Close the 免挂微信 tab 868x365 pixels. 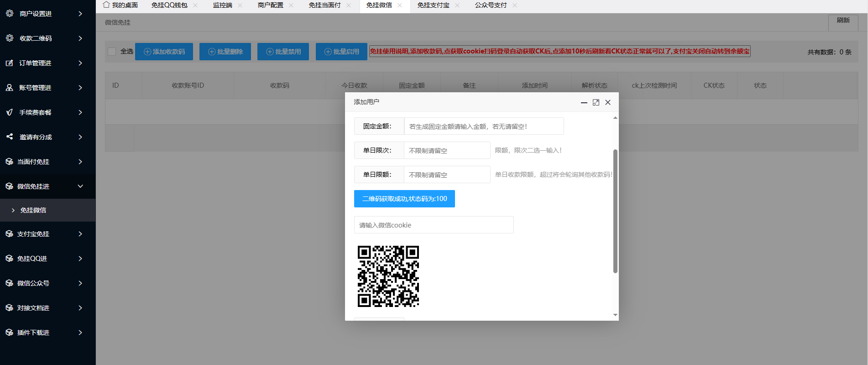pyautogui.click(x=400, y=5)
